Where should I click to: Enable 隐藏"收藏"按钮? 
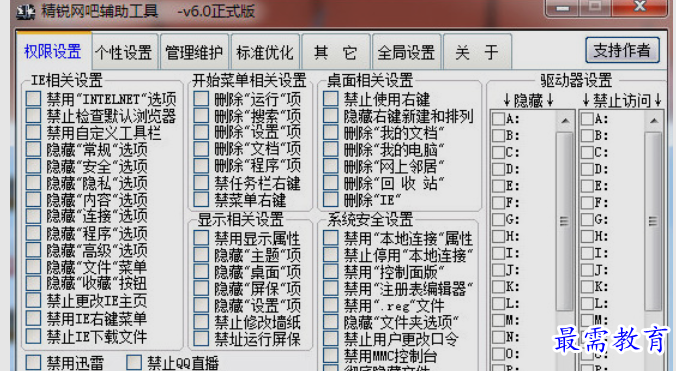(33, 283)
